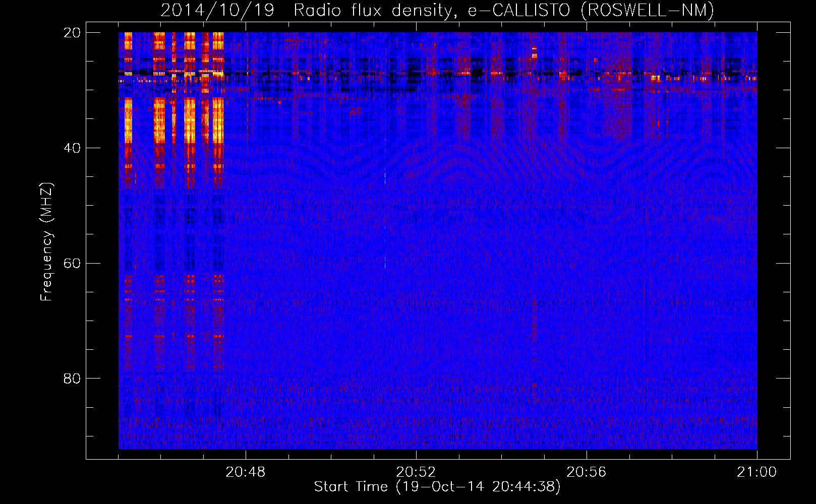Click the x-axis time label '20:56'
The height and width of the screenshot is (504, 816).
coord(586,472)
